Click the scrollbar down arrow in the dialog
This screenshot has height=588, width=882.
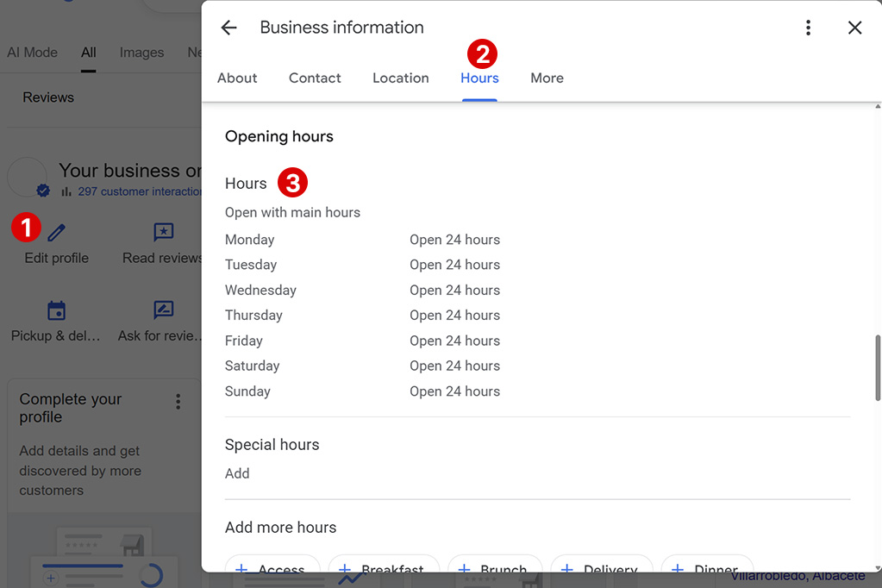pos(878,568)
